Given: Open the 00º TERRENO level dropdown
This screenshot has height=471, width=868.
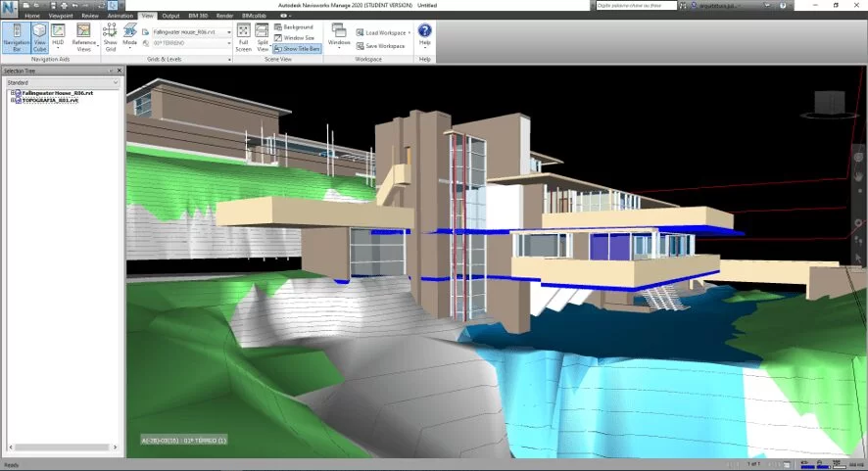Looking at the screenshot, I should [192, 43].
